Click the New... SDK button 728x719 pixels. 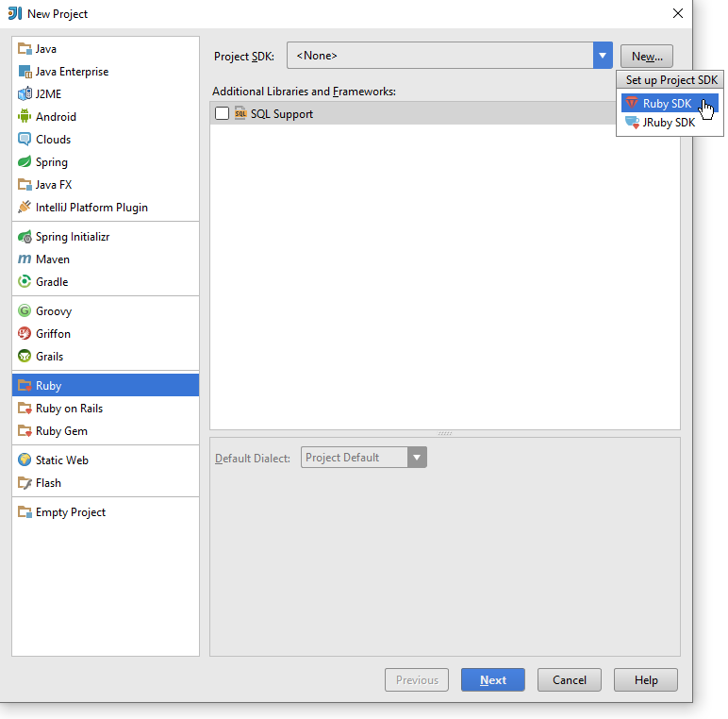(647, 57)
